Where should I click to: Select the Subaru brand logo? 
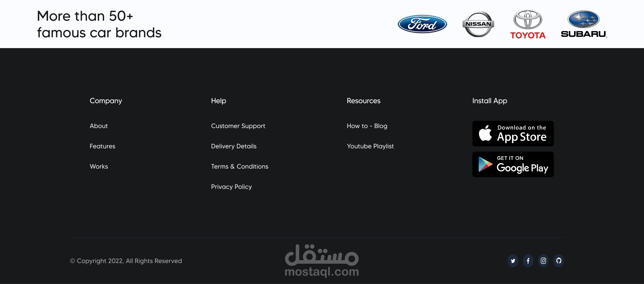[584, 24]
